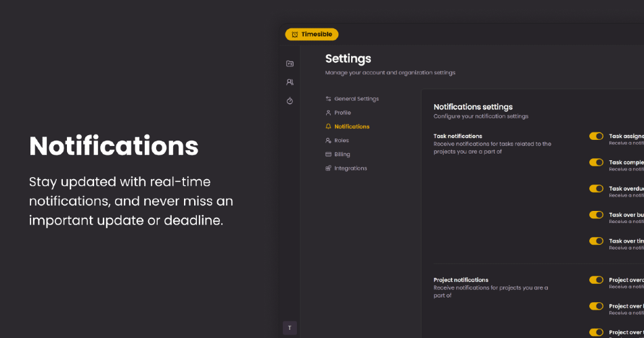
Task: Click the Settings page heading
Action: click(348, 59)
